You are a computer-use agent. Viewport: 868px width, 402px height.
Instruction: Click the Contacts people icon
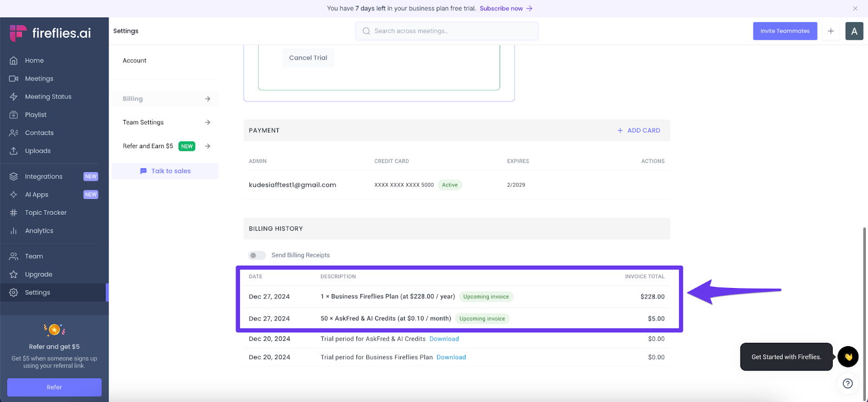[x=14, y=133]
